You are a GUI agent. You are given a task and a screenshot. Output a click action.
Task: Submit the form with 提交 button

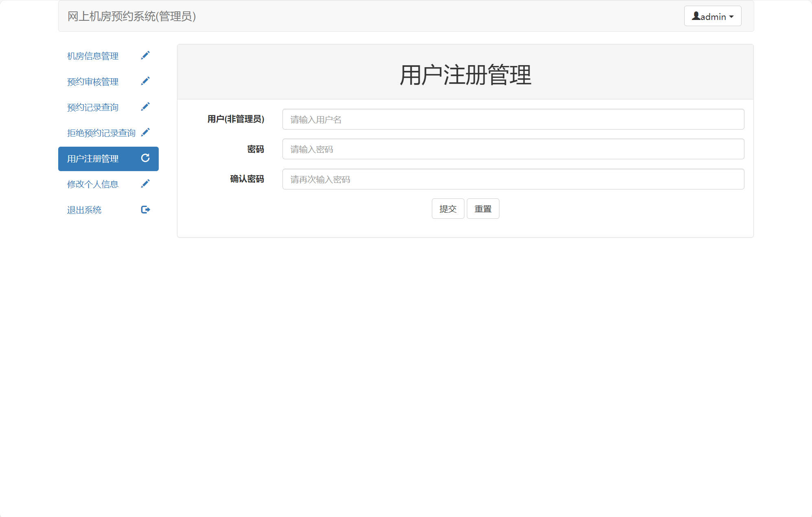(x=448, y=208)
